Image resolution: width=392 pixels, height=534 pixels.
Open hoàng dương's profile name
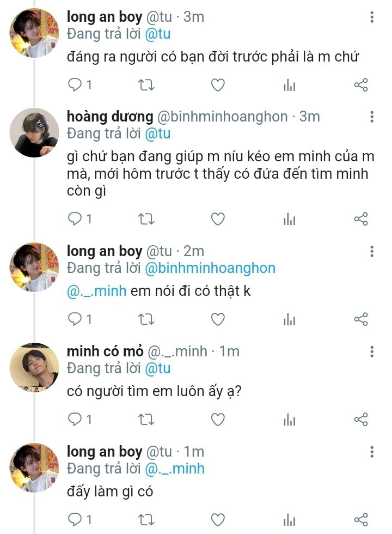pos(110,117)
